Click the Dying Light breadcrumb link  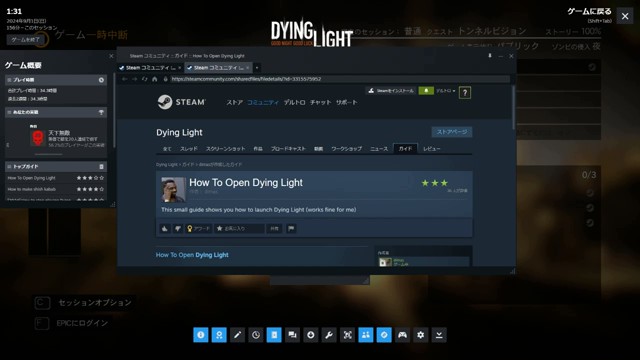(x=167, y=164)
